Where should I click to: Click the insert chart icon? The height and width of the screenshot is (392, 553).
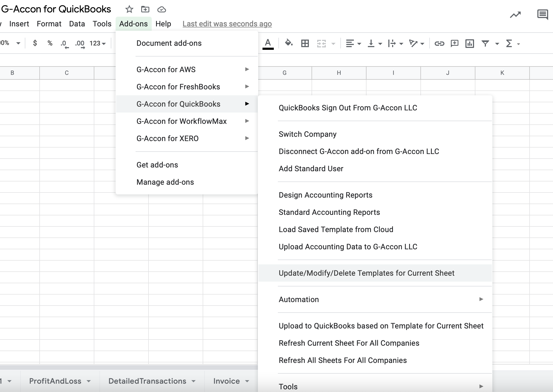pyautogui.click(x=470, y=43)
